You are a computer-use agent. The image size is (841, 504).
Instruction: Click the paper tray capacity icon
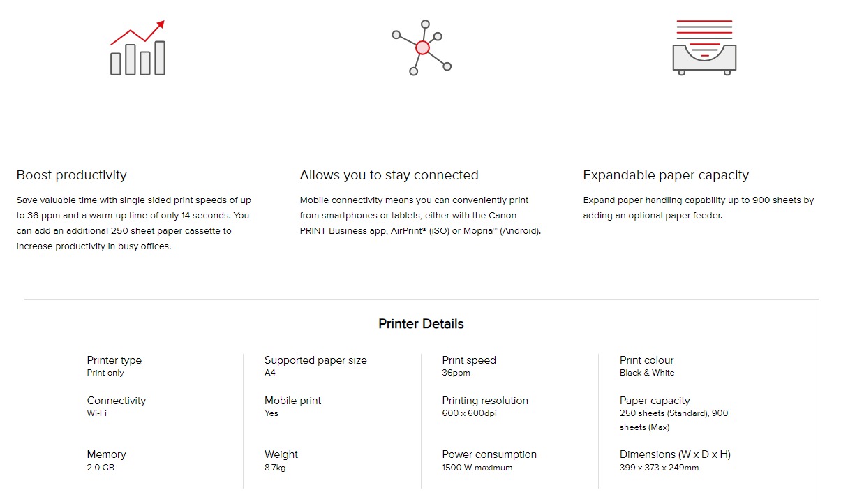[x=704, y=47]
